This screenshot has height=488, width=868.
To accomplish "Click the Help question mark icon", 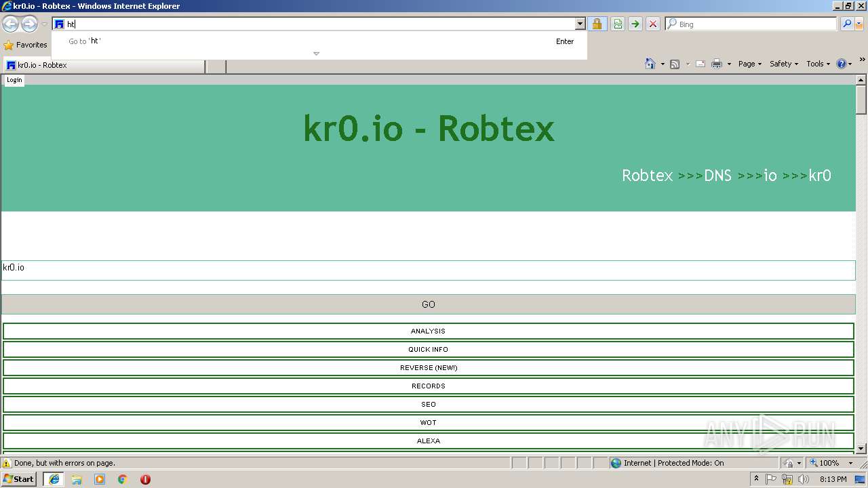I will [x=842, y=64].
